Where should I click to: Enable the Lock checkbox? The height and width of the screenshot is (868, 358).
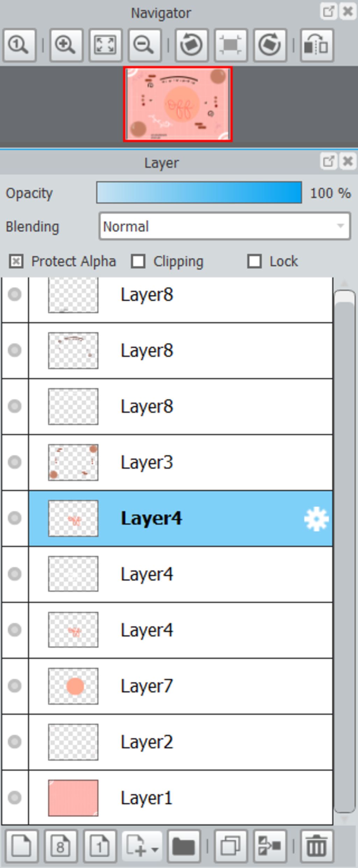click(x=254, y=261)
